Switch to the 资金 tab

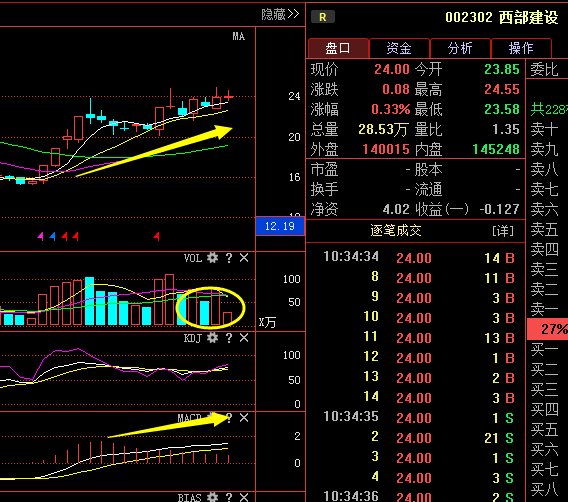pos(399,48)
